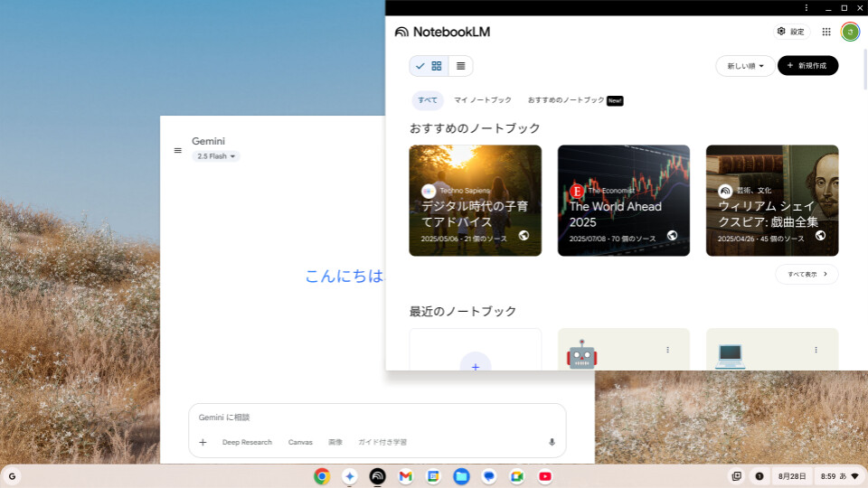Open Google Meet from the shelf
Screen dimensions: 868x488
[516, 476]
